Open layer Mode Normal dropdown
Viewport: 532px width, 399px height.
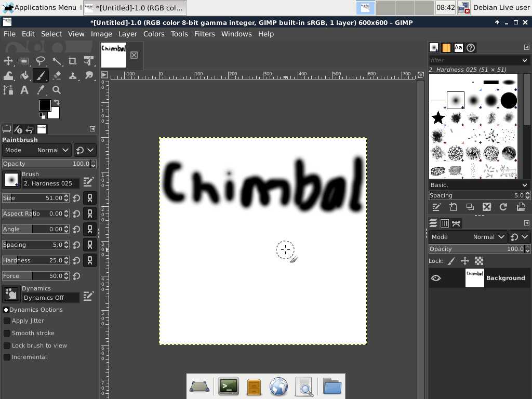point(468,237)
